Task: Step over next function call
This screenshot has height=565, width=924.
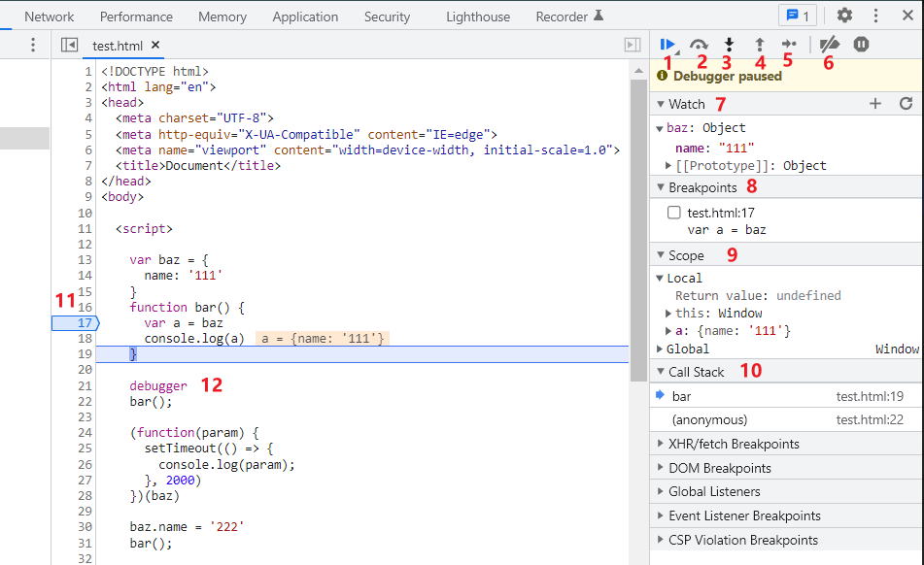Action: (x=699, y=44)
